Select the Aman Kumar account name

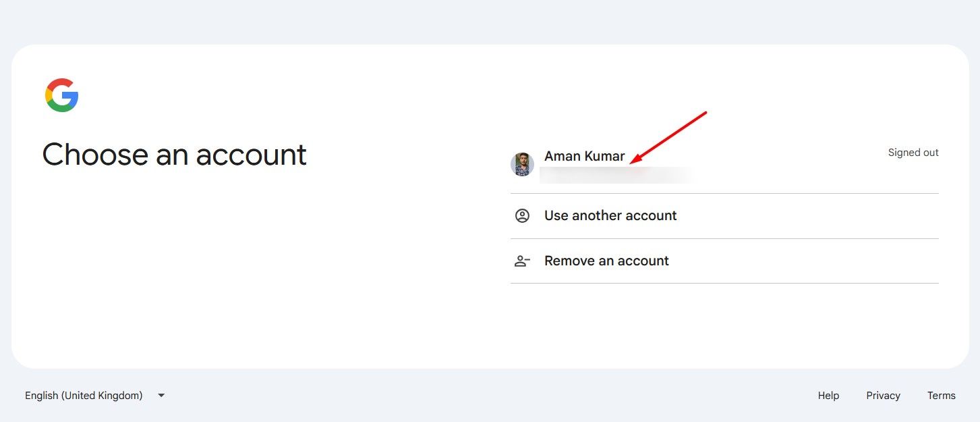coord(584,156)
